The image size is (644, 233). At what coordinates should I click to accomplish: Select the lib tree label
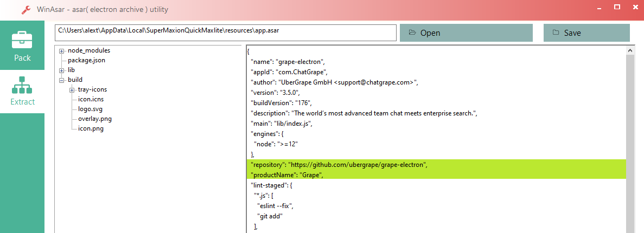tap(71, 70)
